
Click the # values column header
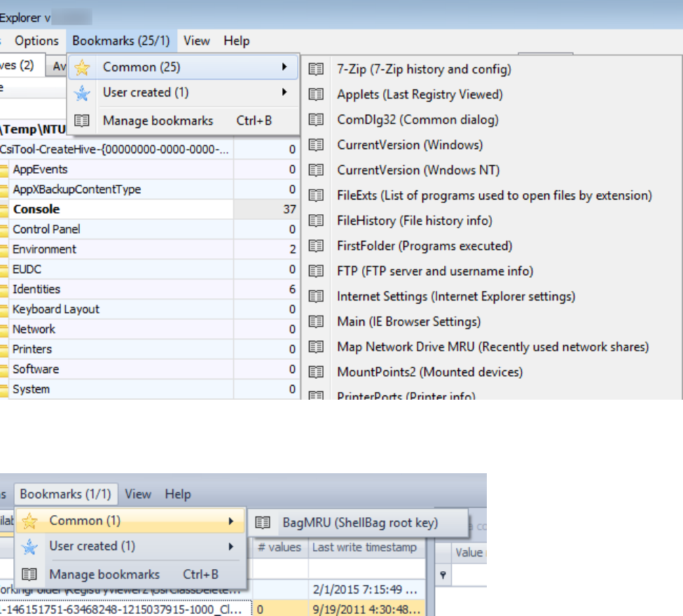[x=280, y=547]
